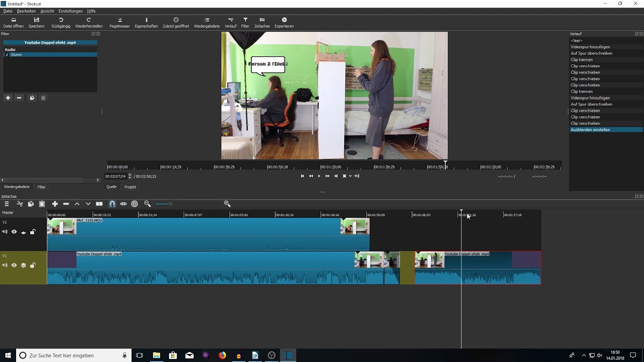The height and width of the screenshot is (362, 644).
Task: Click the overwrite down-arrow timeline icon
Action: pyautogui.click(x=88, y=204)
